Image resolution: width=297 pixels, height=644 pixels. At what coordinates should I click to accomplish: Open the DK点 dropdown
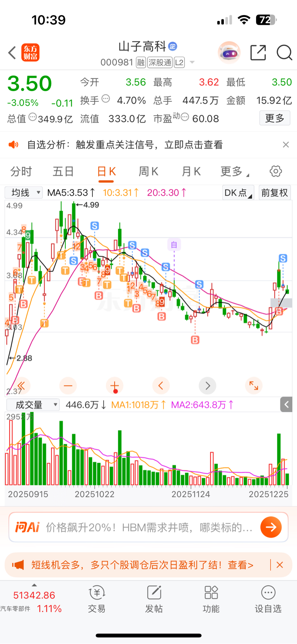(238, 193)
